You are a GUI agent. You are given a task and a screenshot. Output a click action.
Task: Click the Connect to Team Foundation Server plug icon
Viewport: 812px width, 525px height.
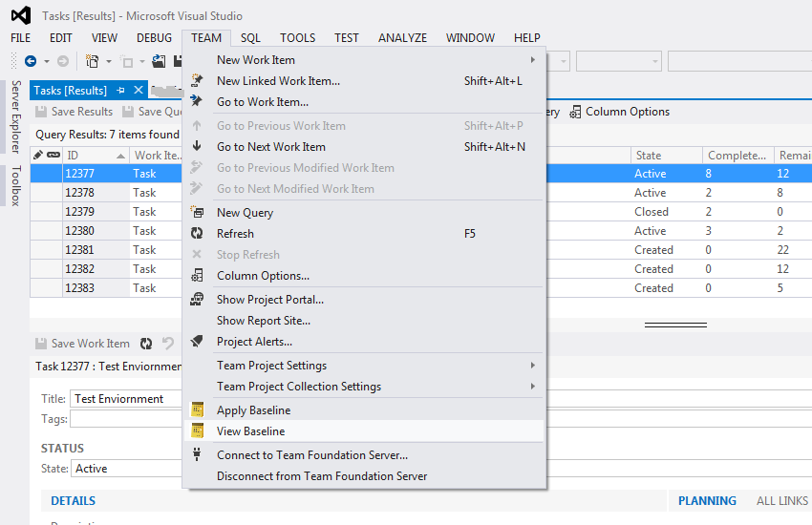tap(197, 454)
